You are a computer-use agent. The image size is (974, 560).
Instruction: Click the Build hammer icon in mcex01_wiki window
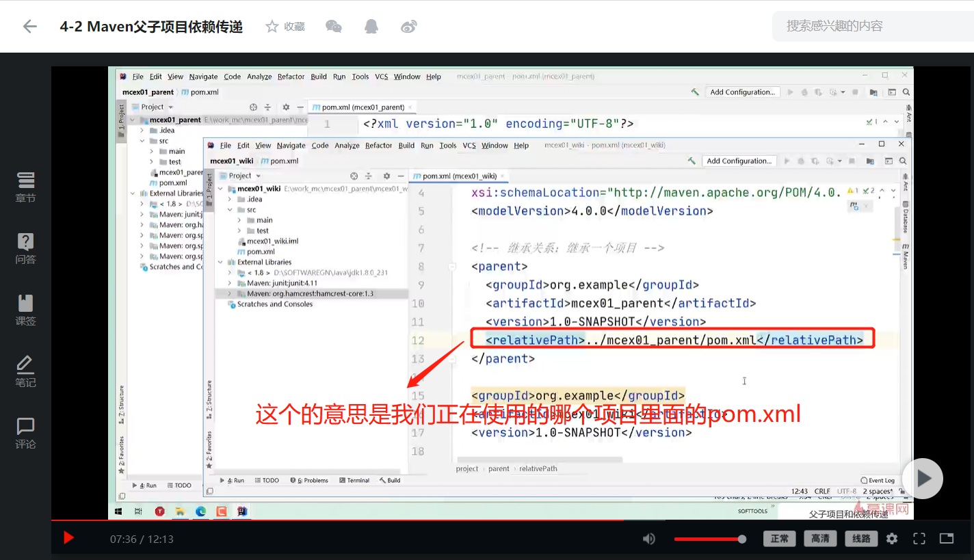pyautogui.click(x=692, y=161)
